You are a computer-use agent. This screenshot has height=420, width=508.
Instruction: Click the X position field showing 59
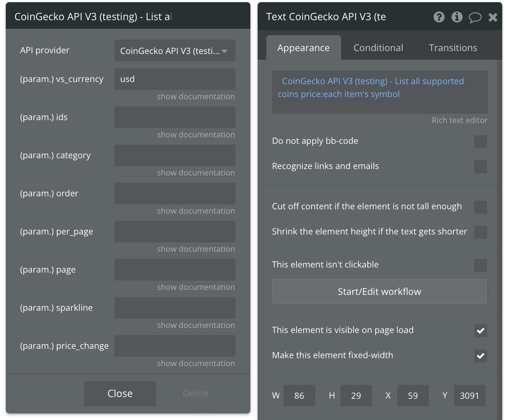413,396
